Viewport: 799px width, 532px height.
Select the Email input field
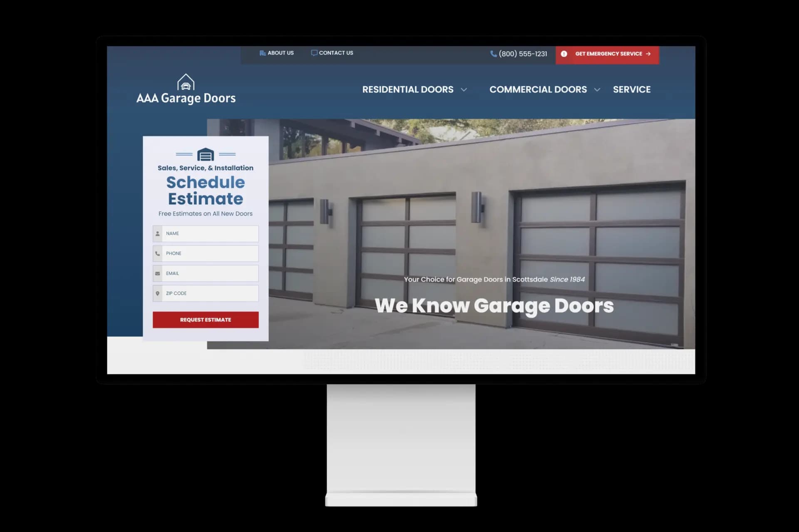(206, 273)
